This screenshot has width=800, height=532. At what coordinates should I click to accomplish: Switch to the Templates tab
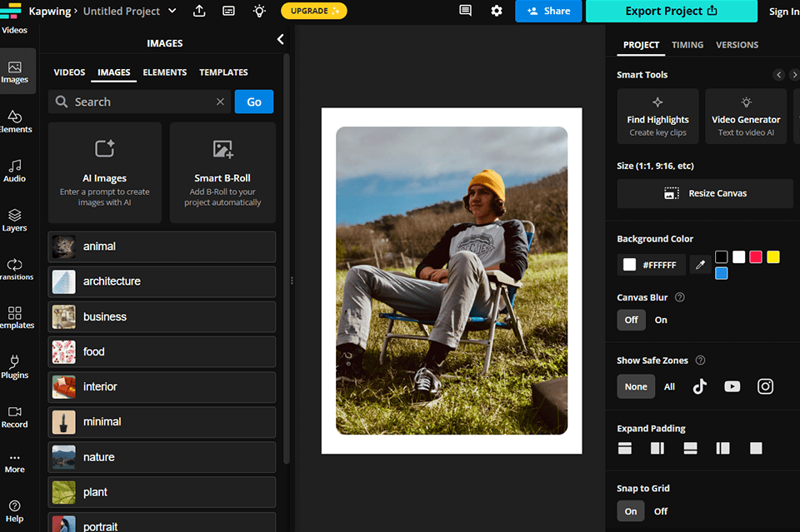coord(223,72)
